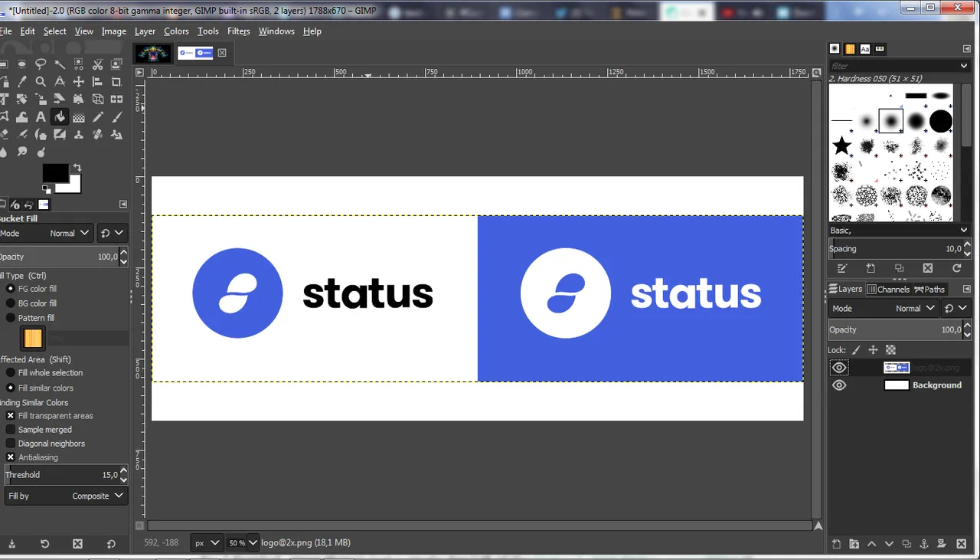The image size is (980, 560).
Task: Open tool options configure tab menu arrow
Action: pos(123,205)
